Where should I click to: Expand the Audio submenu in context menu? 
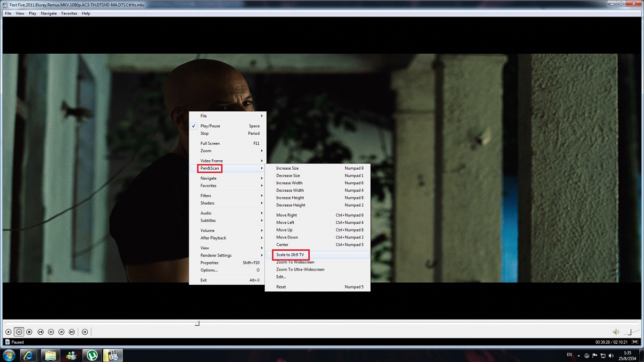(x=228, y=213)
